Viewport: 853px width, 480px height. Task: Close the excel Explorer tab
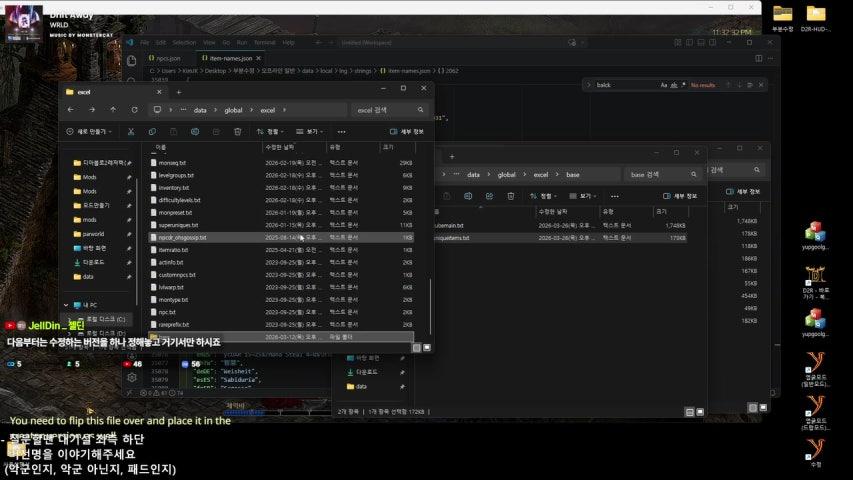click(x=159, y=92)
